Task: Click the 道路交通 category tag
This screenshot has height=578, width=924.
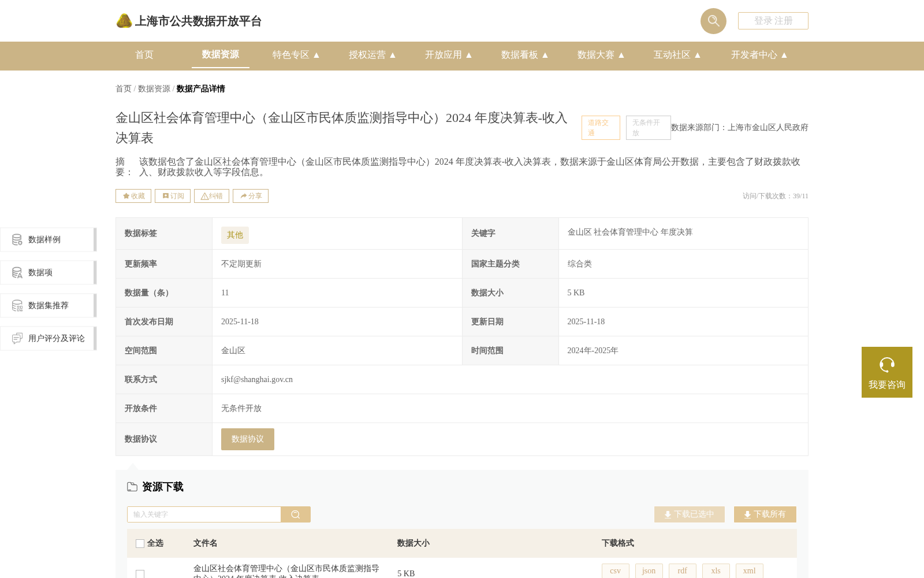Action: [x=601, y=128]
